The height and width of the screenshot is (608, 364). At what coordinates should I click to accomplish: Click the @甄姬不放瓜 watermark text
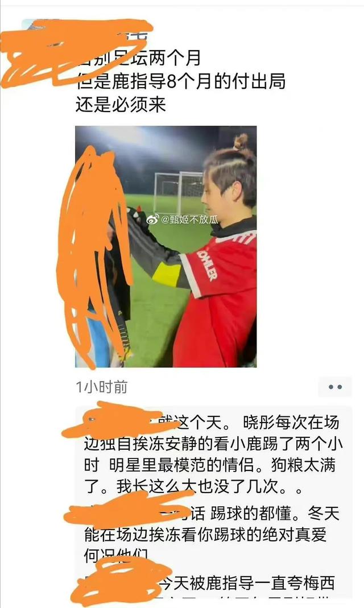(189, 220)
